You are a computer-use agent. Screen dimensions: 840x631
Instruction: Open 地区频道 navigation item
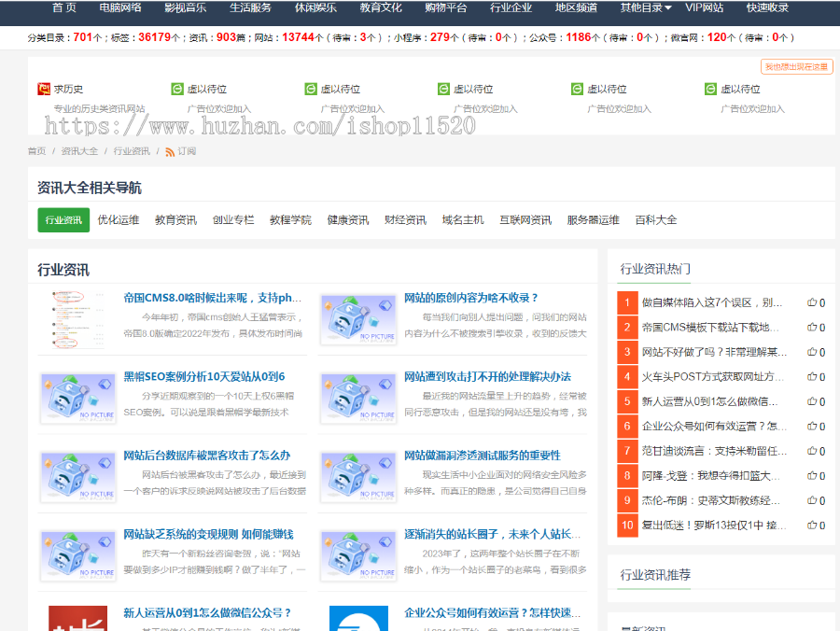[x=576, y=8]
